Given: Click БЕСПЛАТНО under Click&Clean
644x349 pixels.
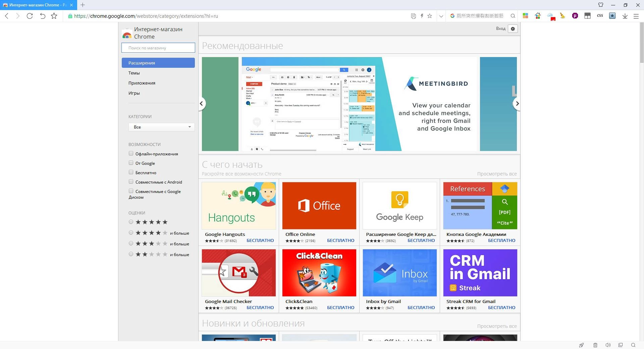Looking at the screenshot, I should click(340, 308).
